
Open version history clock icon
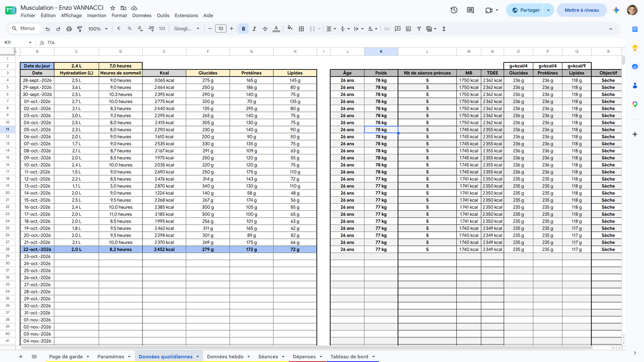click(x=454, y=10)
